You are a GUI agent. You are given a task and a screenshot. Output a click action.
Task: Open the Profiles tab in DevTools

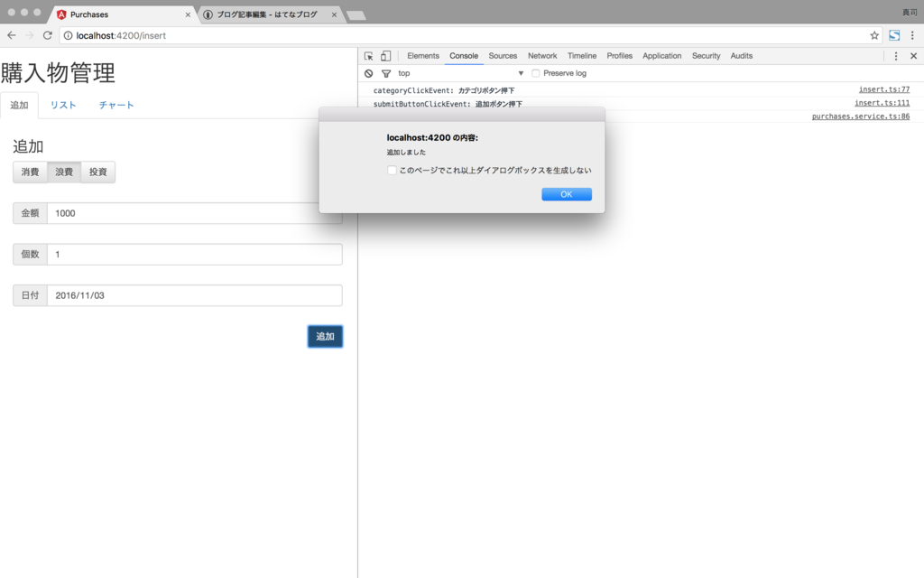tap(619, 56)
